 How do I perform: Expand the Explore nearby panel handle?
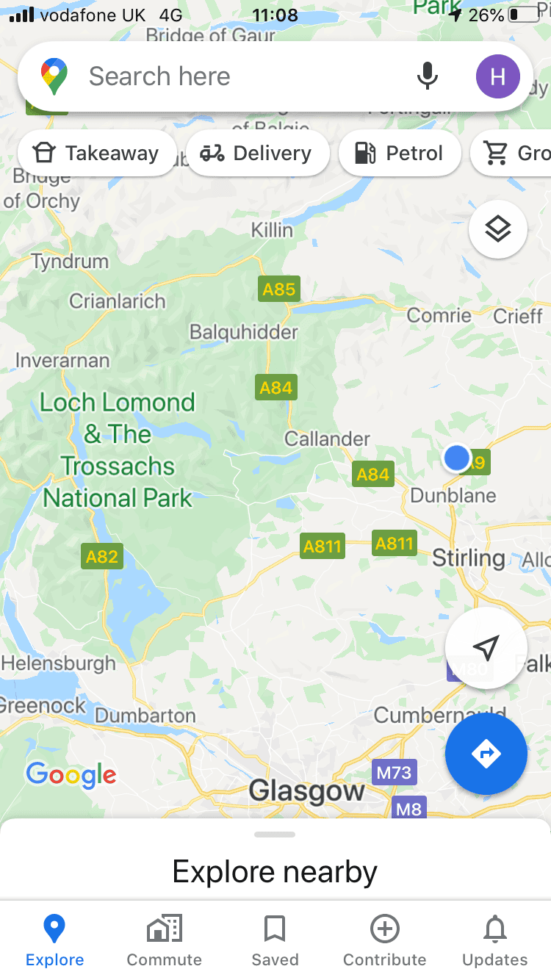pos(275,835)
